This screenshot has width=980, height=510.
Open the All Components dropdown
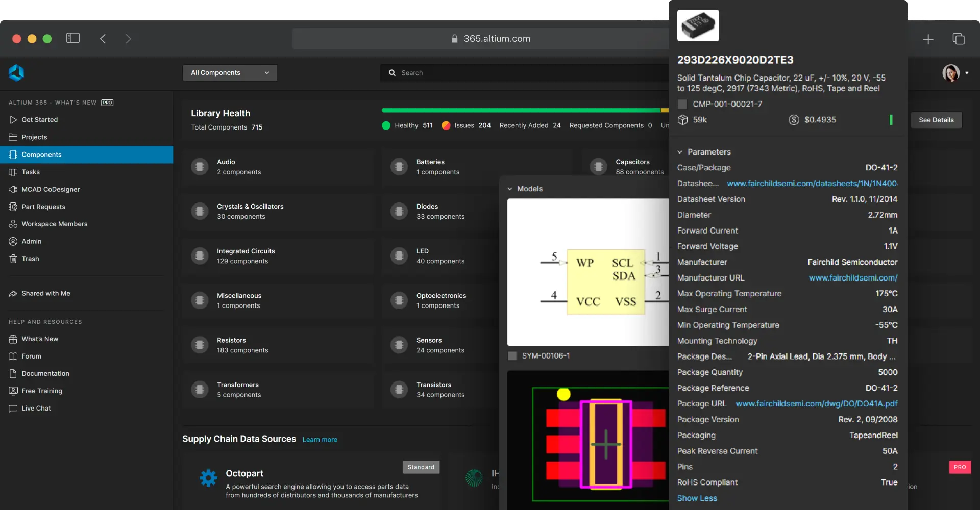click(230, 73)
